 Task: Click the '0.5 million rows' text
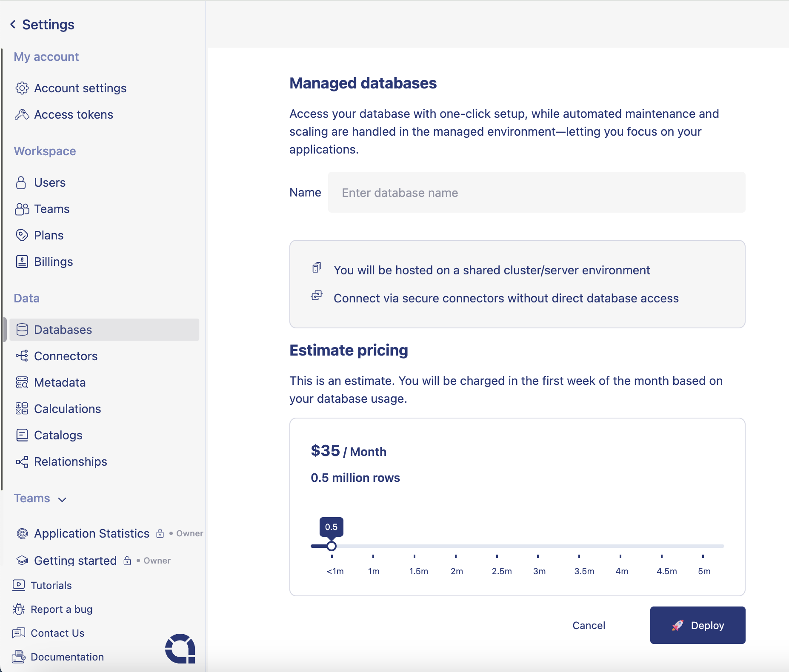coord(355,478)
